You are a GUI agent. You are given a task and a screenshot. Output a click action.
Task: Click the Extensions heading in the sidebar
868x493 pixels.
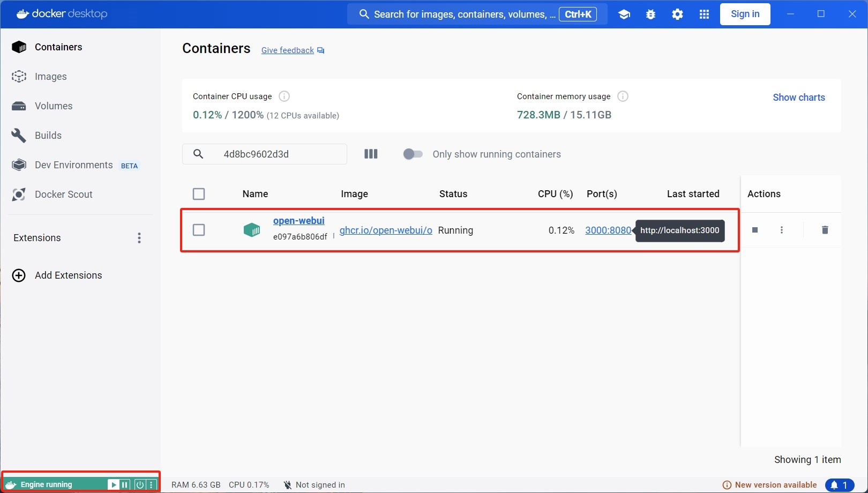pos(37,238)
